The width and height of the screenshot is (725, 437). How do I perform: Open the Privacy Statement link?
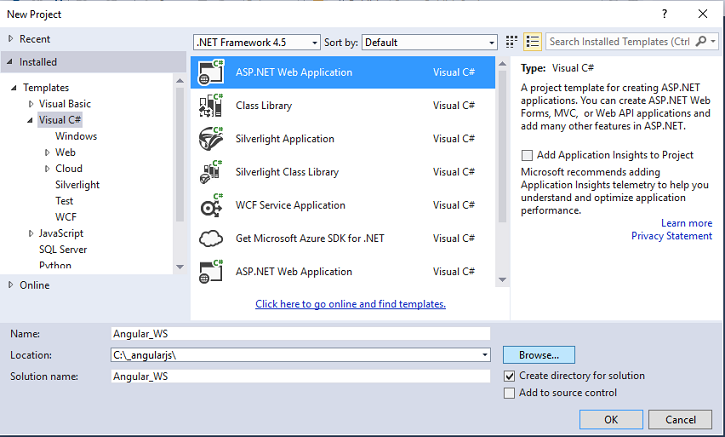click(x=672, y=236)
